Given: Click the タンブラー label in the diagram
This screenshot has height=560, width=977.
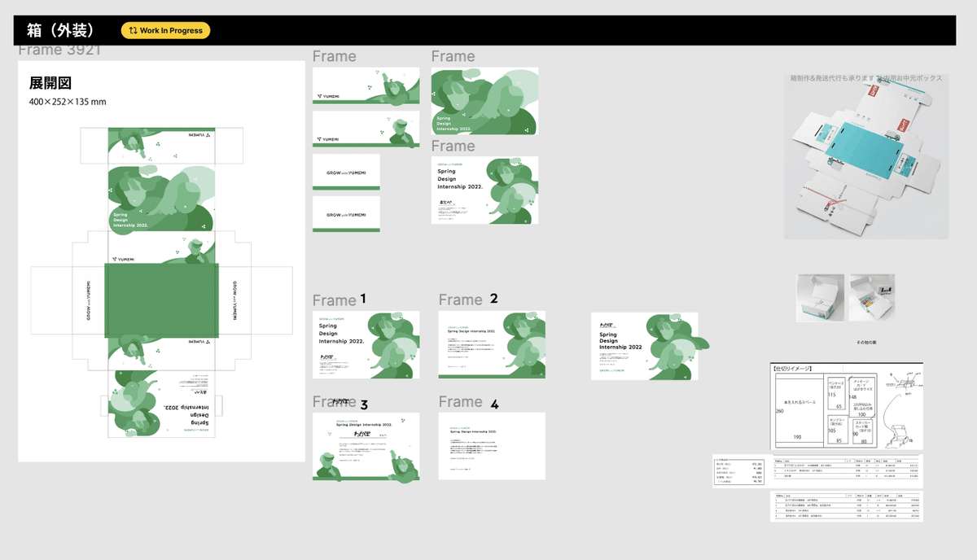Looking at the screenshot, I should click(837, 420).
